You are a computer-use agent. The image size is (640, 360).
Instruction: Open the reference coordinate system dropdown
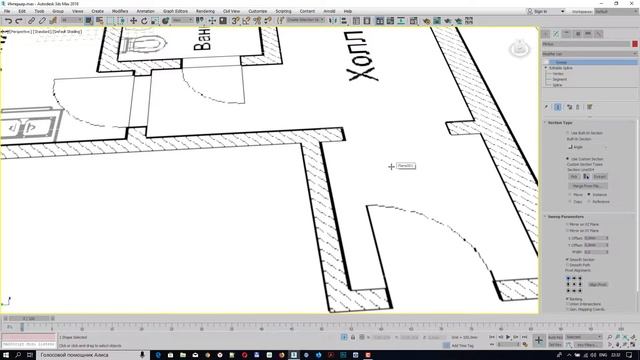pos(182,20)
